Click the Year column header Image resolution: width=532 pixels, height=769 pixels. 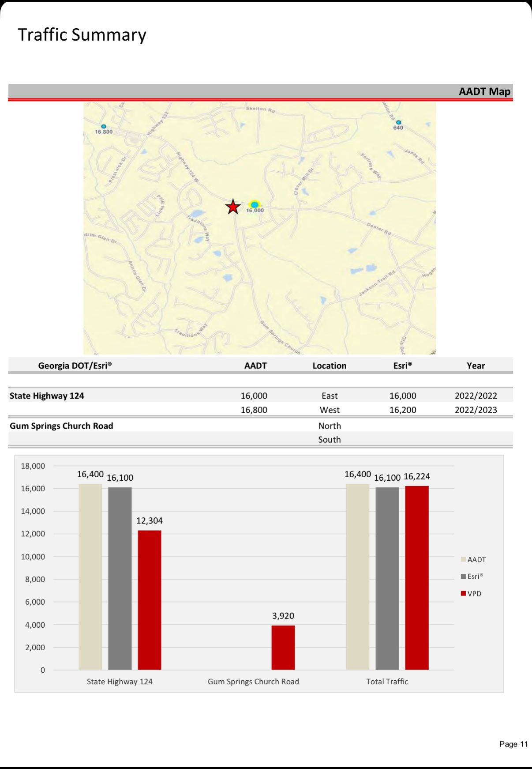point(476,366)
